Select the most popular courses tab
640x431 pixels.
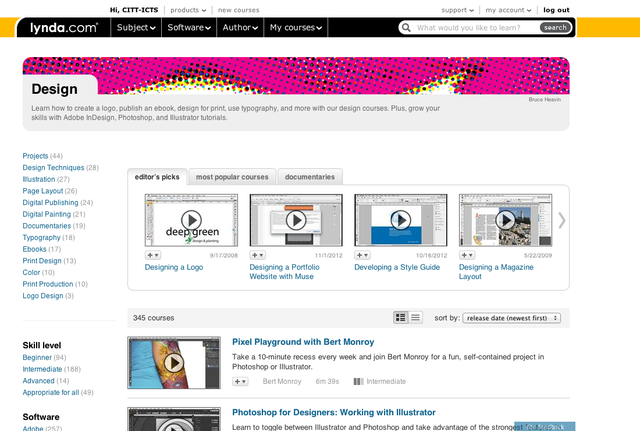(x=232, y=177)
